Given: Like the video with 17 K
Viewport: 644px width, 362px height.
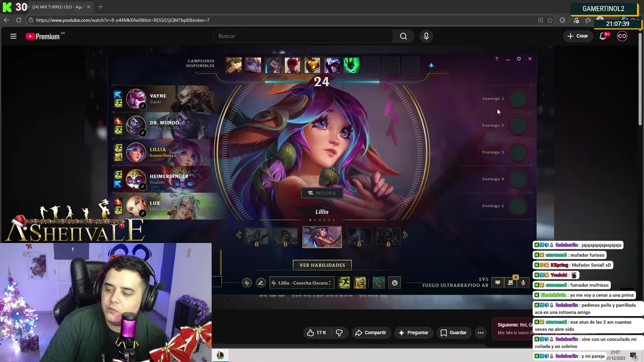Looking at the screenshot, I should tap(316, 333).
